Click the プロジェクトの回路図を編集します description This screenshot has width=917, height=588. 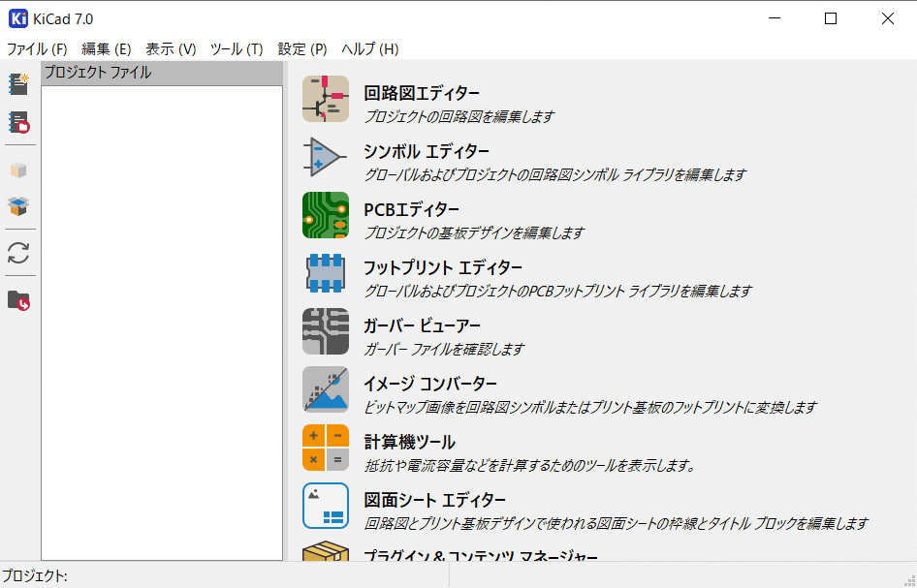[459, 117]
